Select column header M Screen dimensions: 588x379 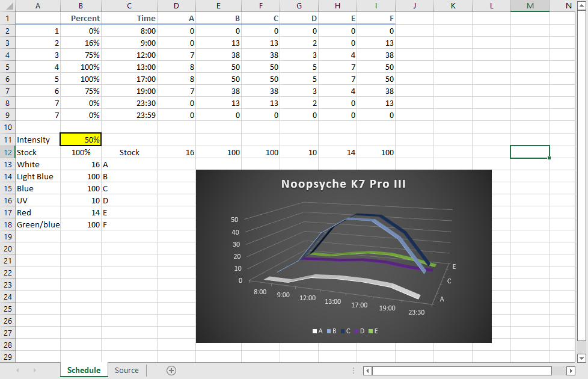tap(530, 5)
